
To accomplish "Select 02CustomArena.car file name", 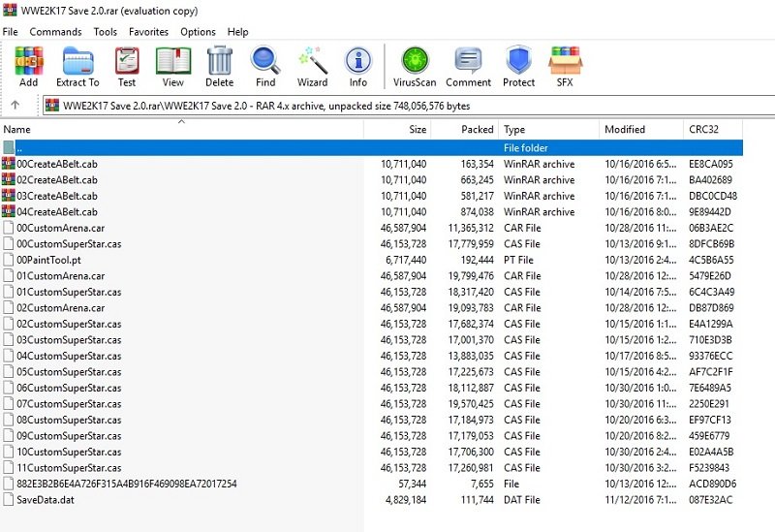I will click(60, 307).
